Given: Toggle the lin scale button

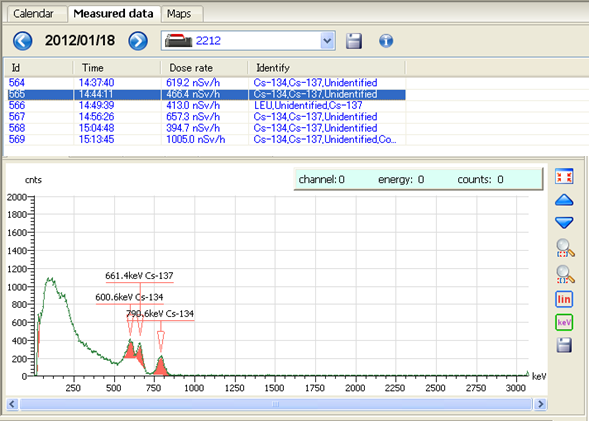Looking at the screenshot, I should tap(564, 299).
